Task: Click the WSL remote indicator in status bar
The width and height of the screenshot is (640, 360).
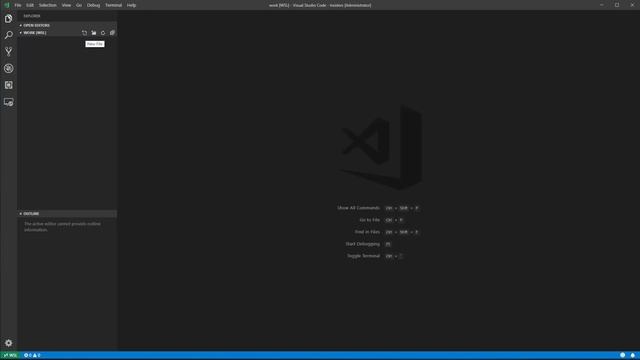Action: [10, 356]
